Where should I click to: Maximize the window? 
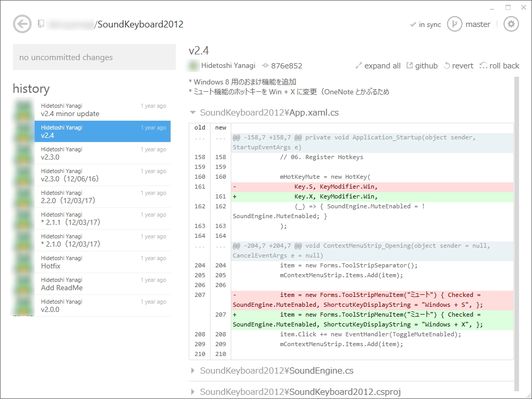coord(508,7)
